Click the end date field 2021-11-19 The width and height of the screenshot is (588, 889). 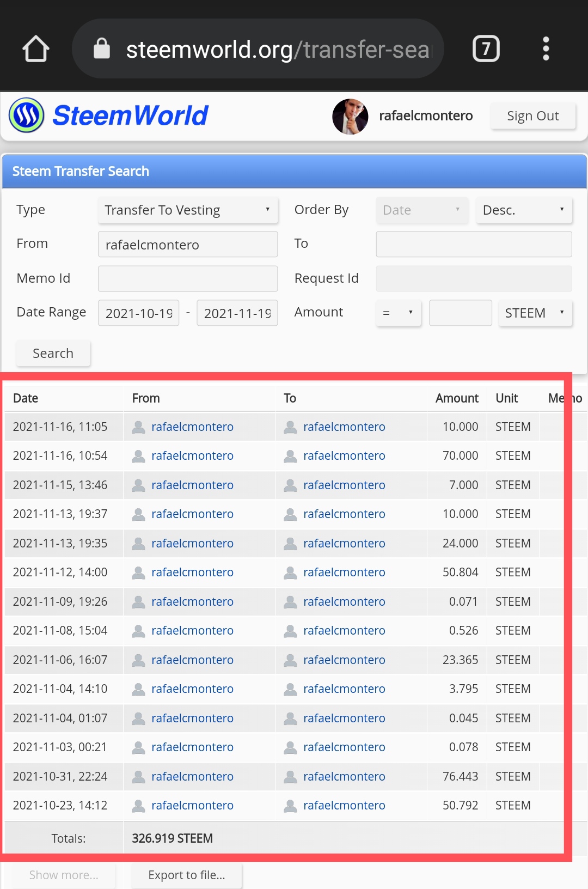[x=237, y=313]
